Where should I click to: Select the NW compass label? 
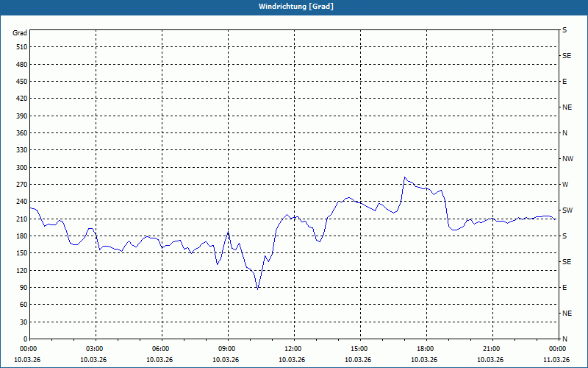[567, 159]
